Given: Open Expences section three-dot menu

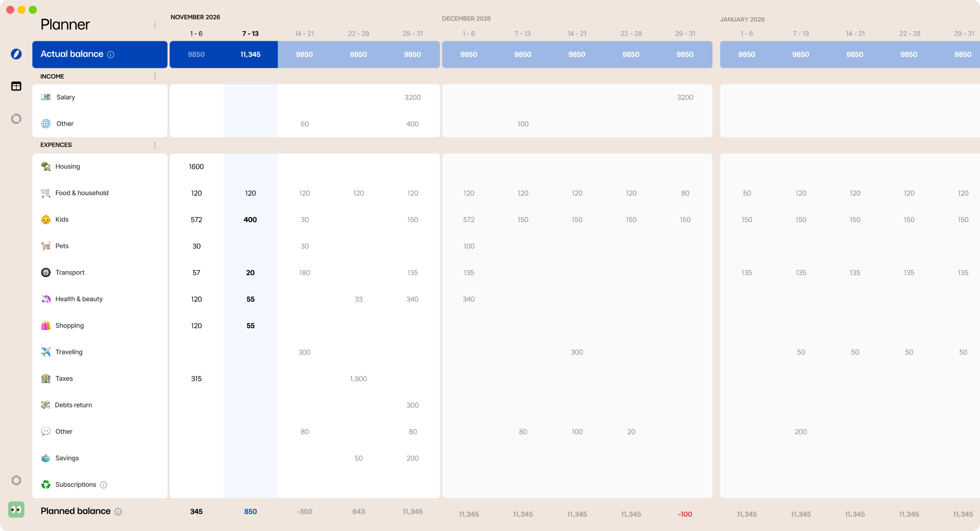Looking at the screenshot, I should point(155,145).
